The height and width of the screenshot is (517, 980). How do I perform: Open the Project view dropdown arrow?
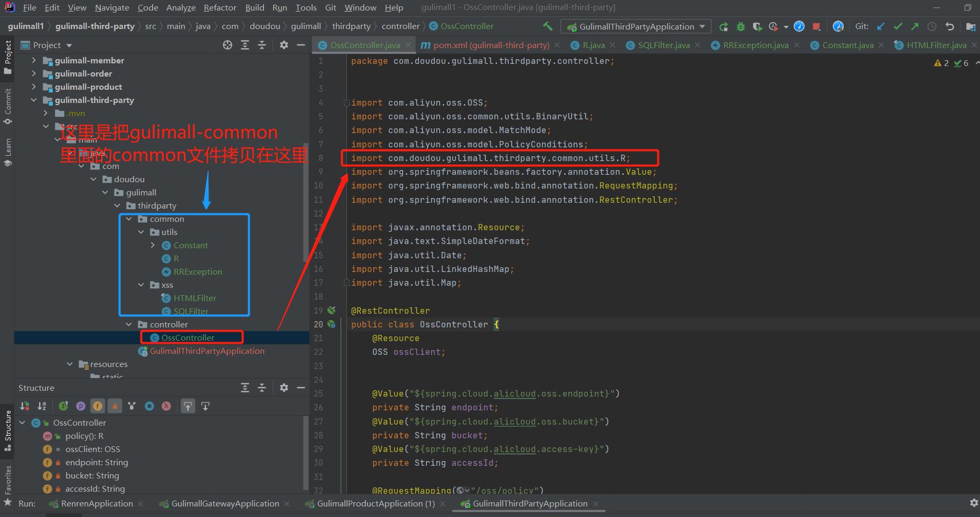pos(69,45)
